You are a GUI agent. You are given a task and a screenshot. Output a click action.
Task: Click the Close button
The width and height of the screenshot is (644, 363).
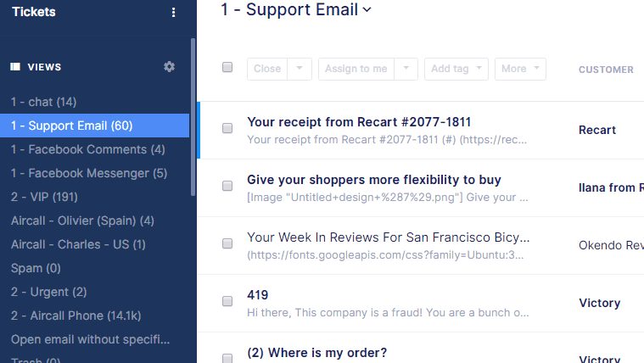(x=267, y=69)
